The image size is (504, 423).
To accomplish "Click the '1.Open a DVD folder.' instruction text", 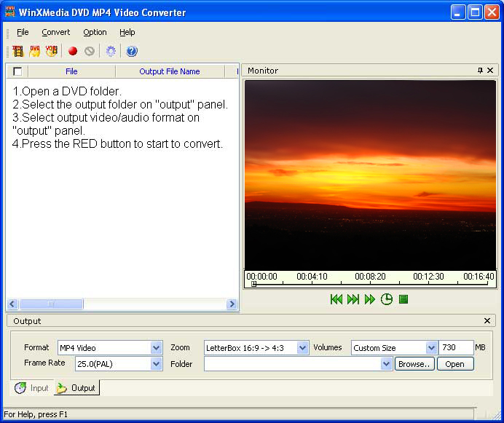I will point(67,91).
